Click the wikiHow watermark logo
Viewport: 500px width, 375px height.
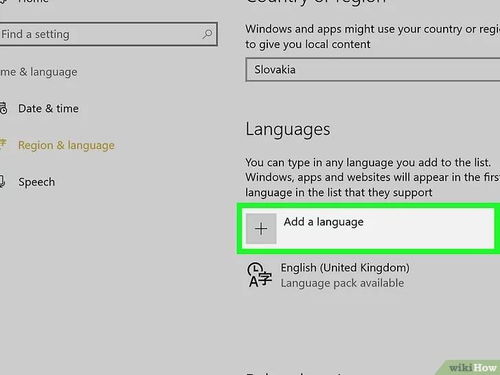(473, 367)
